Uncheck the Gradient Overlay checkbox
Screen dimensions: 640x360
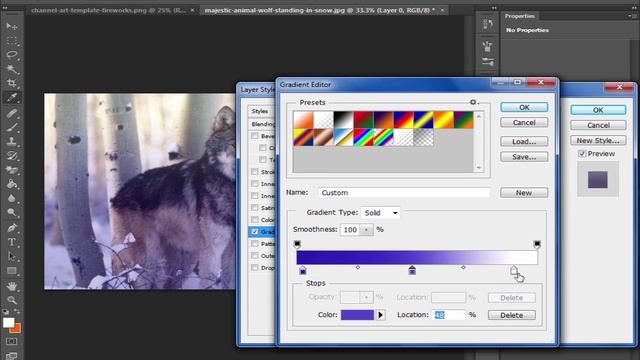[255, 231]
